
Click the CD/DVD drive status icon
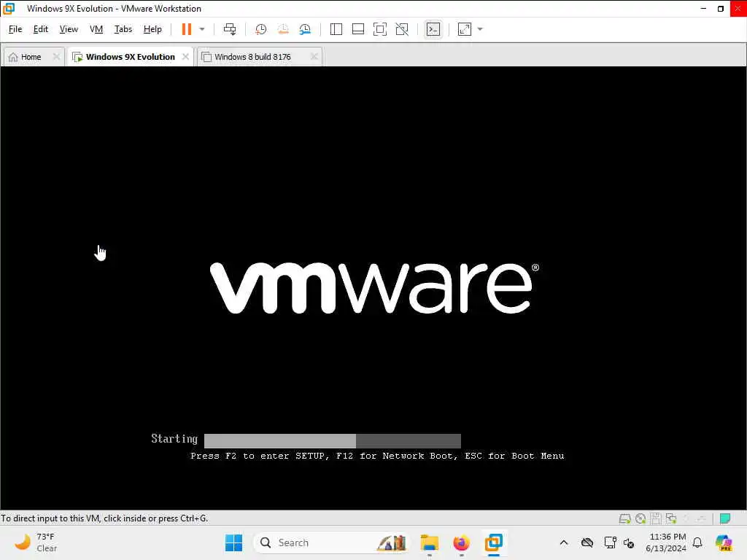640,518
